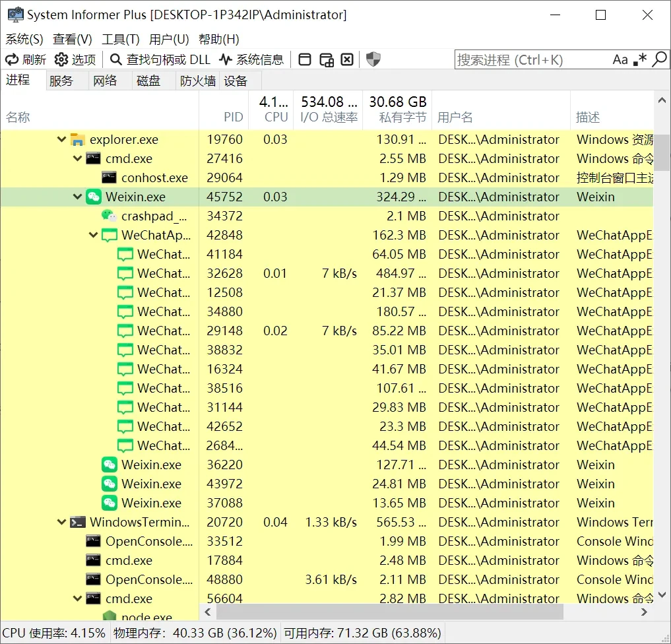
Task: Open the Tools (工具) menu
Action: [x=121, y=40]
